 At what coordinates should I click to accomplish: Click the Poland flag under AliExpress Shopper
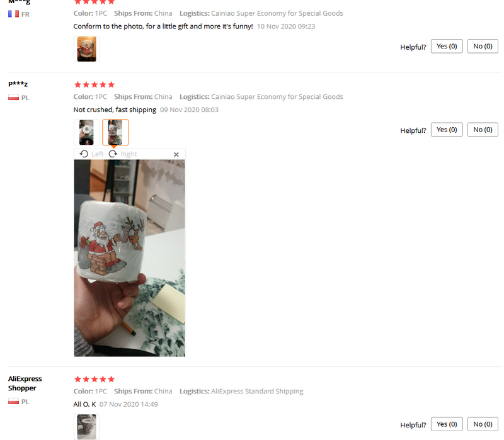coord(13,402)
